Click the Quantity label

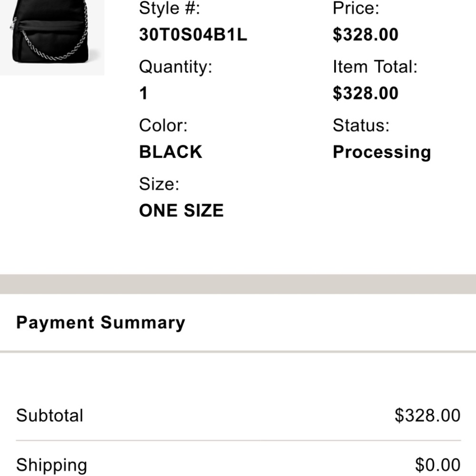tap(175, 67)
